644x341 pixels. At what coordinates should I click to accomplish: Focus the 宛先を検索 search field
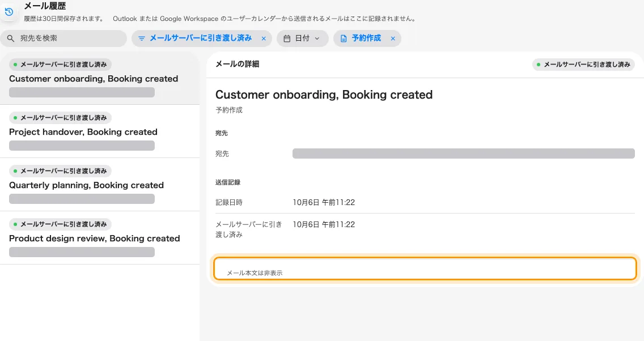tap(63, 38)
